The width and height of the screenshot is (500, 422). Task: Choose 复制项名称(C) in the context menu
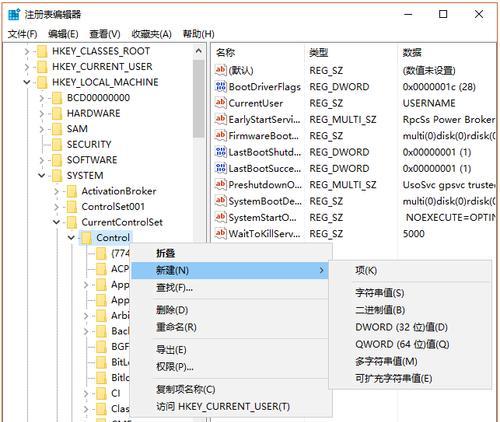[x=230, y=389]
